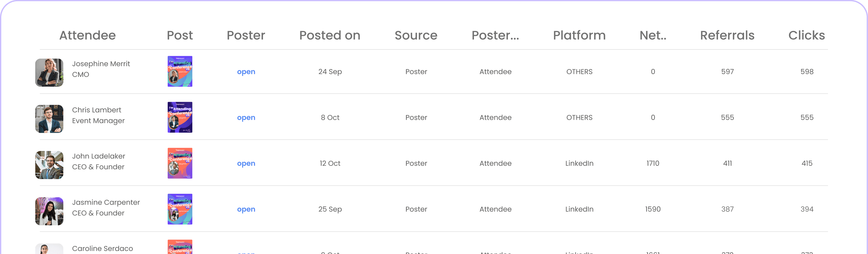868x254 pixels.
Task: Click the truncated Poster... column header
Action: 495,35
